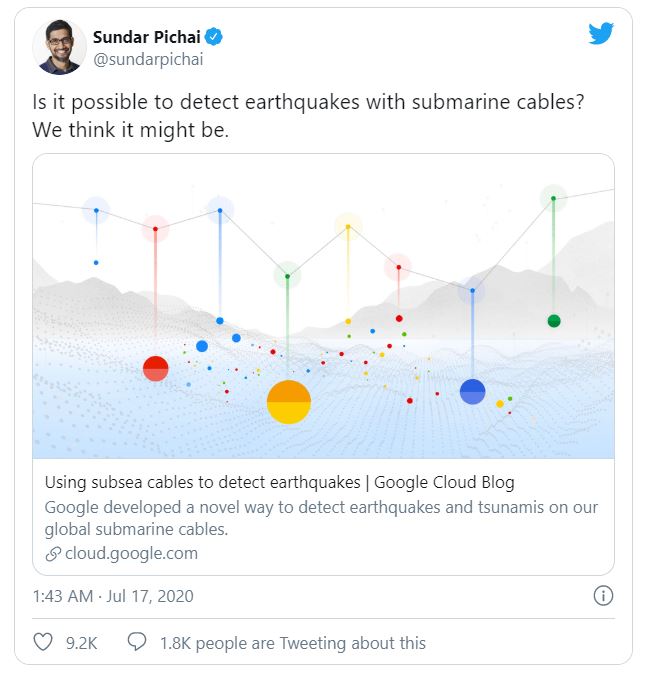Open the Using subsea cables article title

click(280, 482)
